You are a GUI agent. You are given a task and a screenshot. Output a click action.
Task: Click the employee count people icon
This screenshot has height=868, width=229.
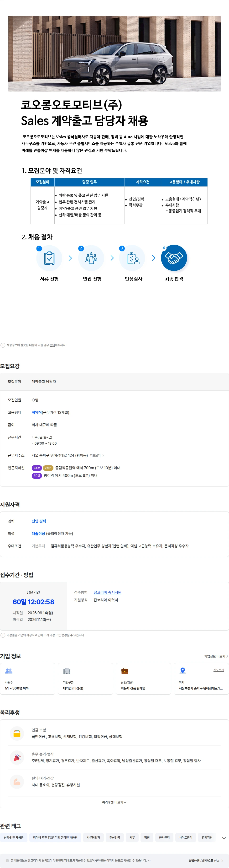[x=9, y=671]
